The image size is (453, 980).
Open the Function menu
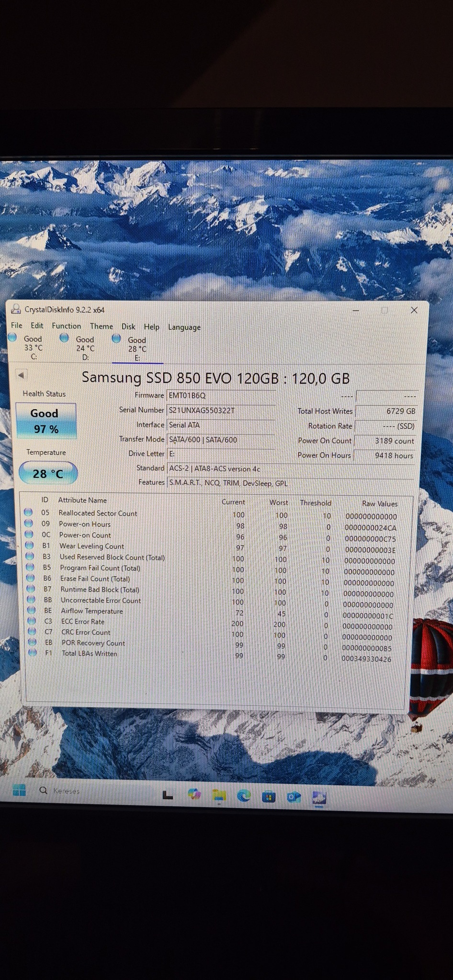[x=66, y=326]
